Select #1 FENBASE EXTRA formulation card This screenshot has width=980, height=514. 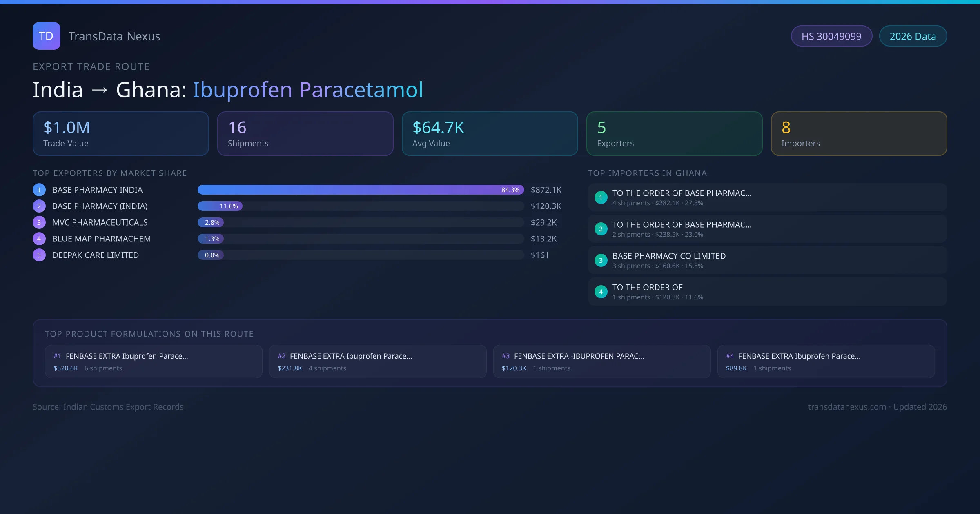154,361
